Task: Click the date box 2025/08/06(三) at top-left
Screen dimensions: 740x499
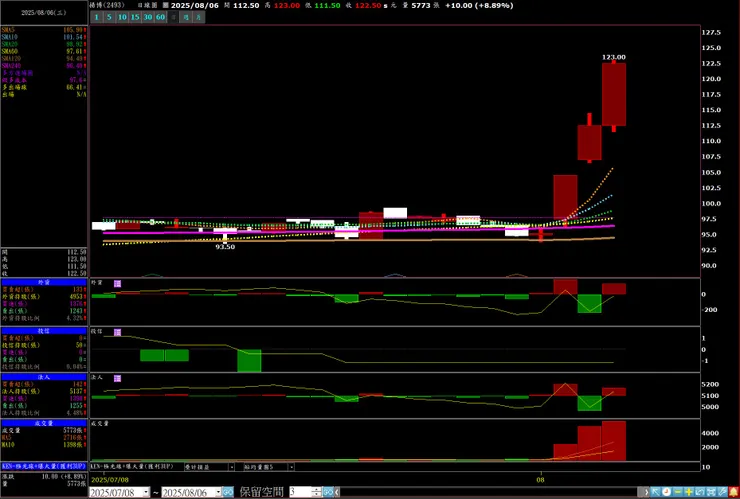Action: pyautogui.click(x=44, y=13)
